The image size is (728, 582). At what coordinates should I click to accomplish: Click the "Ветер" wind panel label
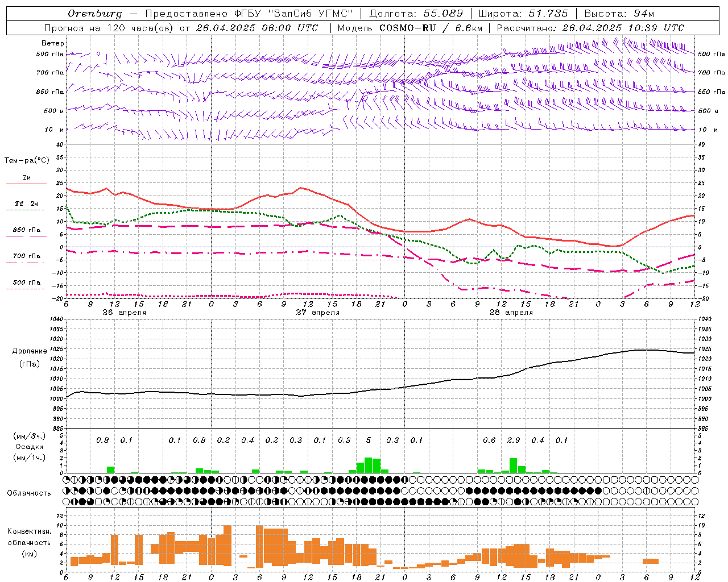52,43
